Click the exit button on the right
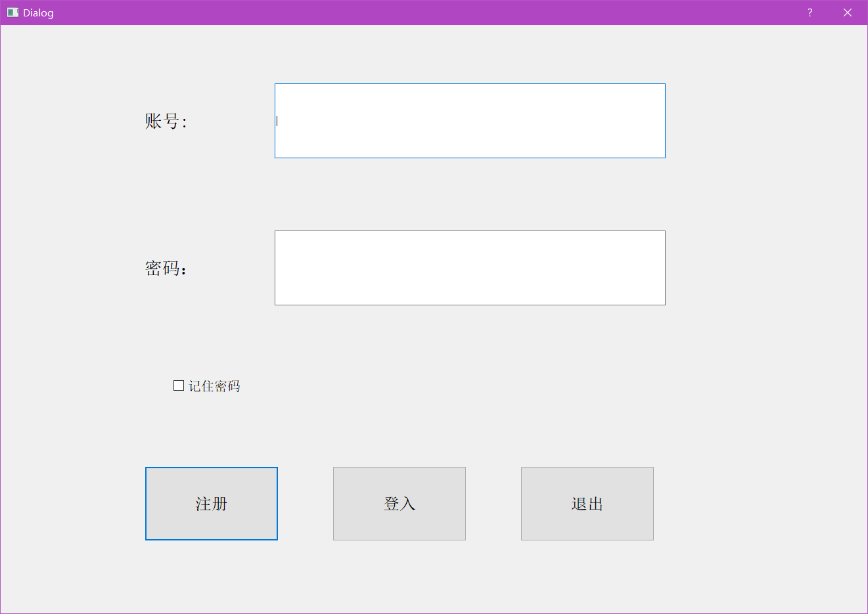This screenshot has width=868, height=614. pos(587,503)
